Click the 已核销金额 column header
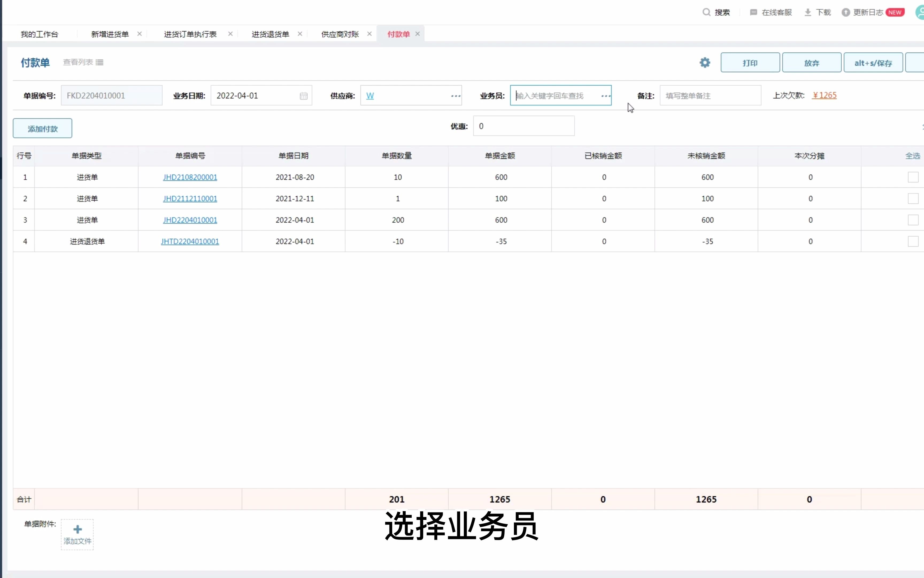The height and width of the screenshot is (578, 924). tap(603, 155)
